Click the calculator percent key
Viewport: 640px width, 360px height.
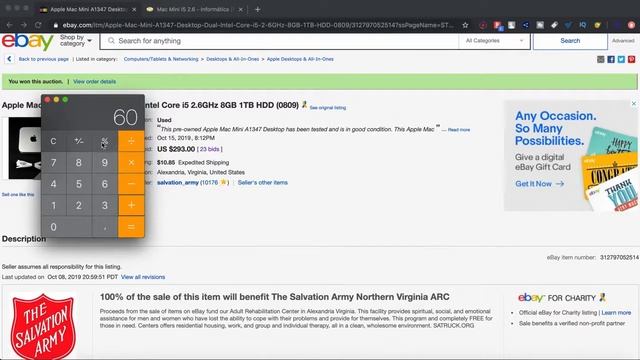point(104,141)
